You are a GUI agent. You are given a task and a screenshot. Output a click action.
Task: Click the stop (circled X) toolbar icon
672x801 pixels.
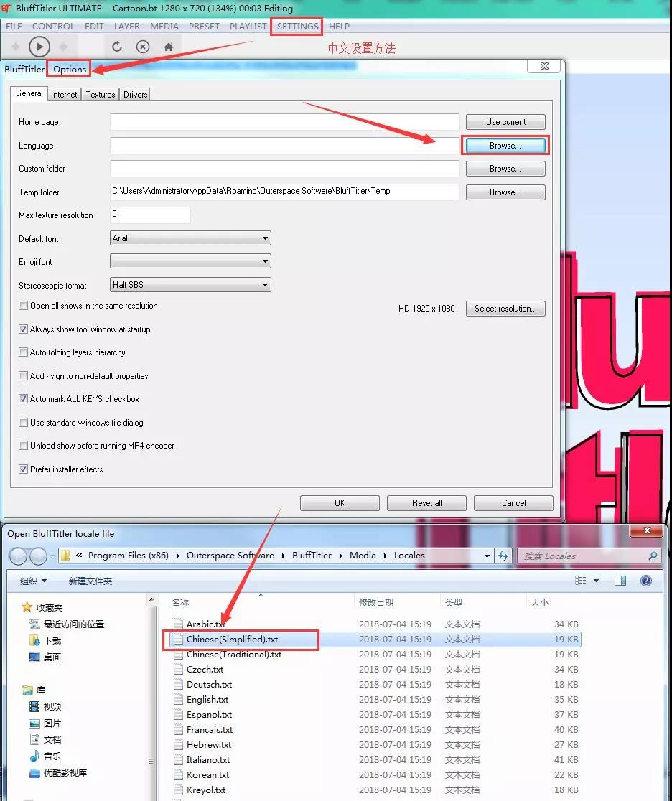click(x=143, y=47)
